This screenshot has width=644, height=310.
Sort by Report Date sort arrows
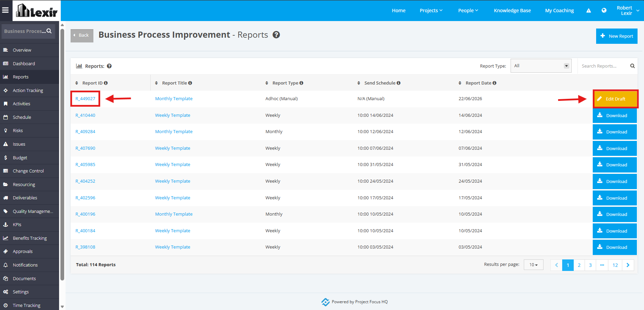coord(460,83)
